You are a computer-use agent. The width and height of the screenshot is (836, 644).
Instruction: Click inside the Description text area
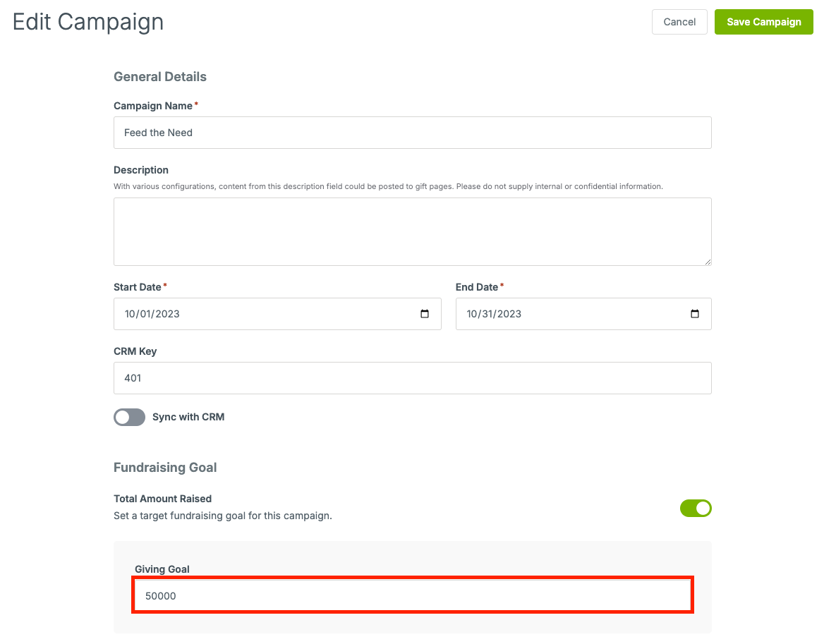[x=412, y=231]
